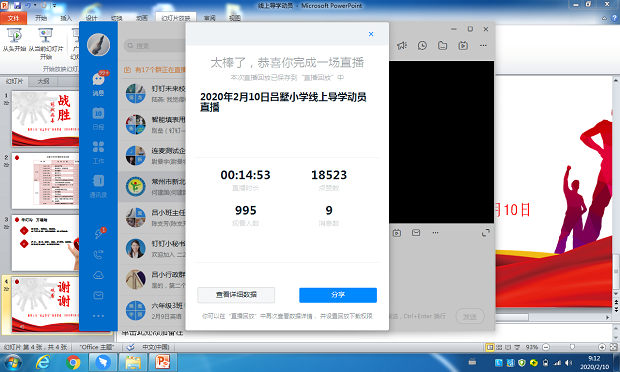
Task: Open the File tab in PowerPoint
Action: click(13, 18)
